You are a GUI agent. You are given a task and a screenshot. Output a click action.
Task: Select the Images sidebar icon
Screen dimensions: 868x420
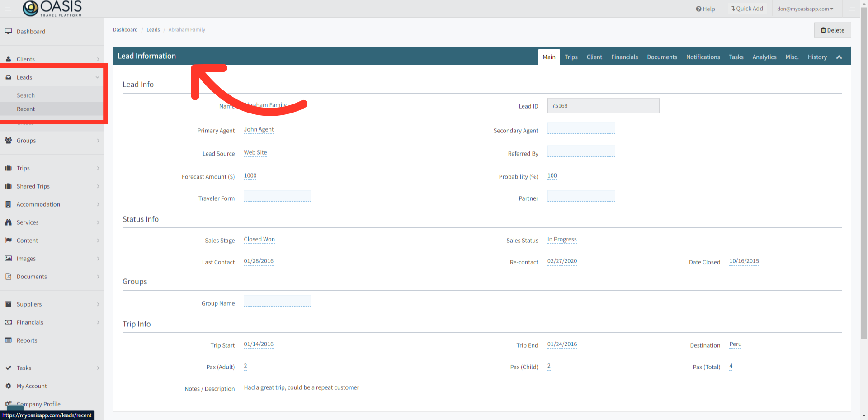click(9, 258)
